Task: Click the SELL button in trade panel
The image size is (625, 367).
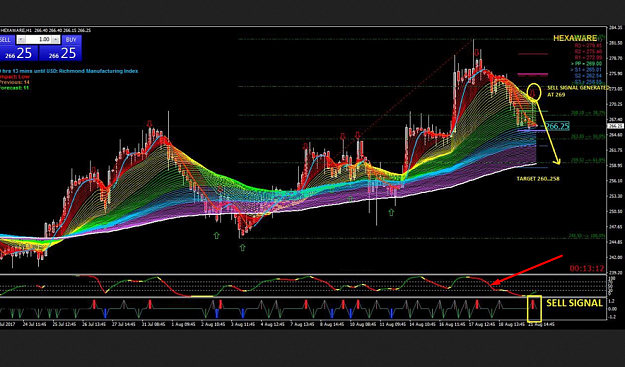Action: 6,40
